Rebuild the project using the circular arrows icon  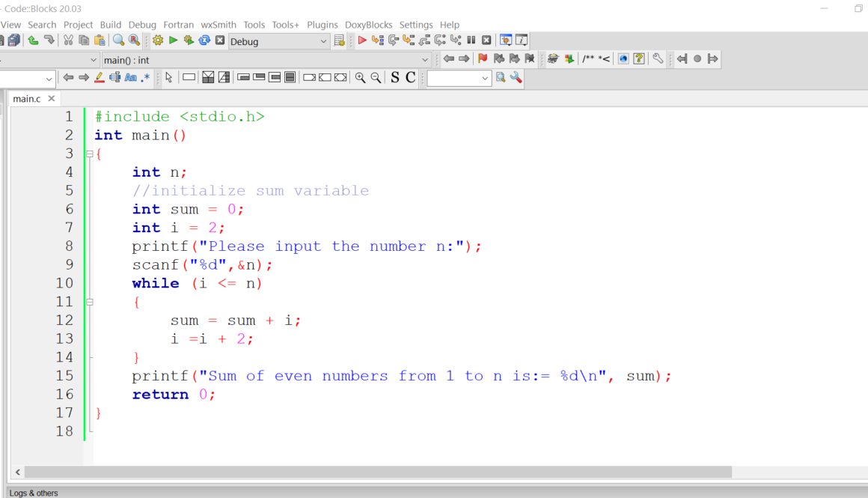coord(204,41)
